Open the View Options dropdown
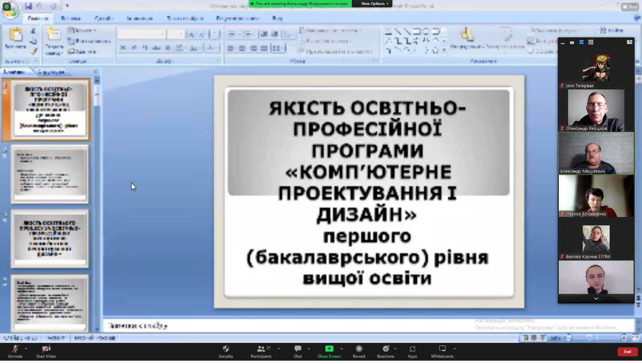Viewport: 642px width, 364px height. point(375,4)
